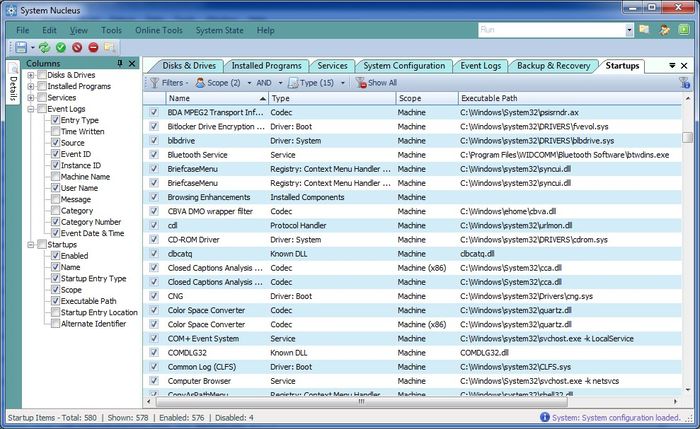700x429 pixels.
Task: Uncheck the Entry Type column checkbox
Action: coord(55,120)
